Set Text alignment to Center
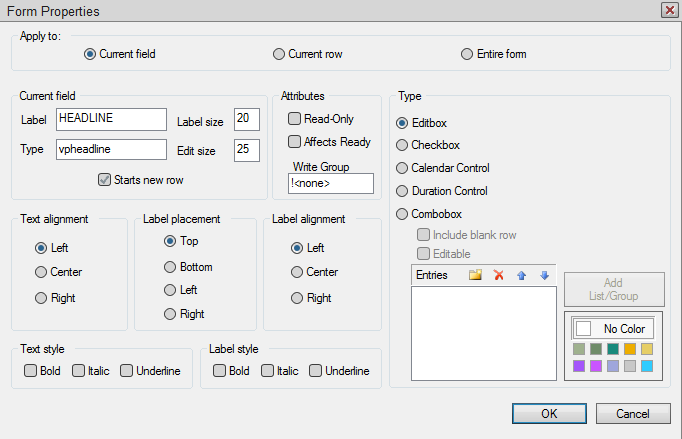This screenshot has width=682, height=439. (x=41, y=272)
